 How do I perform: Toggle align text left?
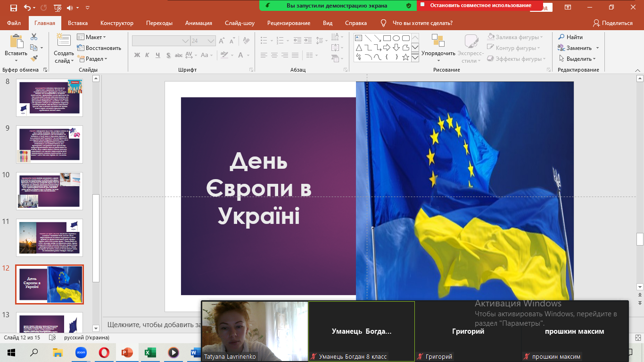point(263,55)
